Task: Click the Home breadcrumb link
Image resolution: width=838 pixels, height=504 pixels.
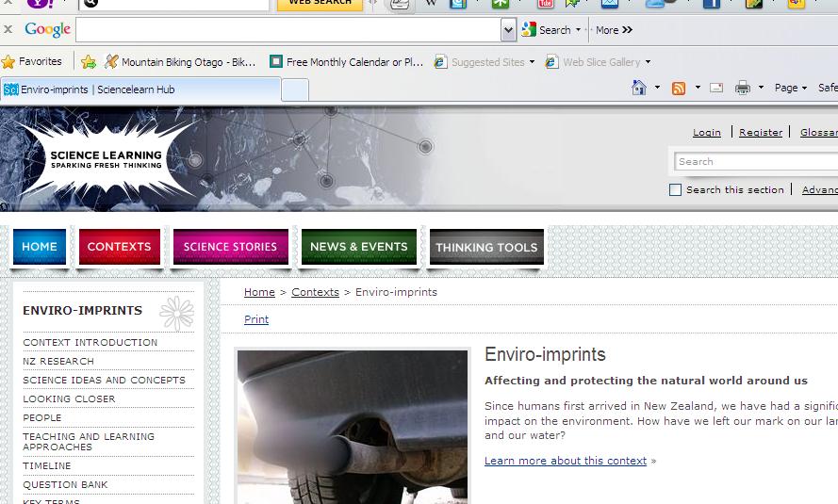Action: 259,292
